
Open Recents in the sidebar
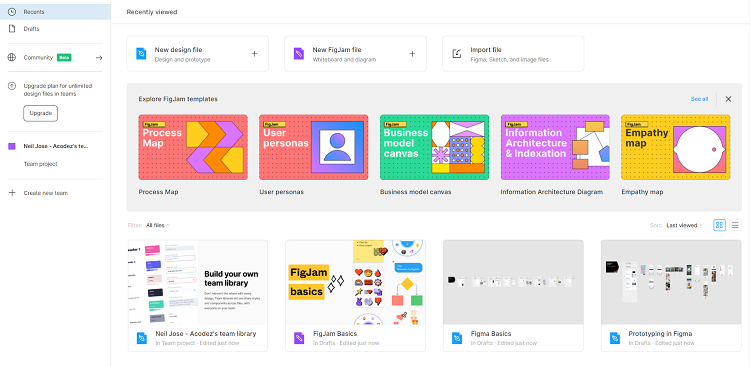point(55,12)
